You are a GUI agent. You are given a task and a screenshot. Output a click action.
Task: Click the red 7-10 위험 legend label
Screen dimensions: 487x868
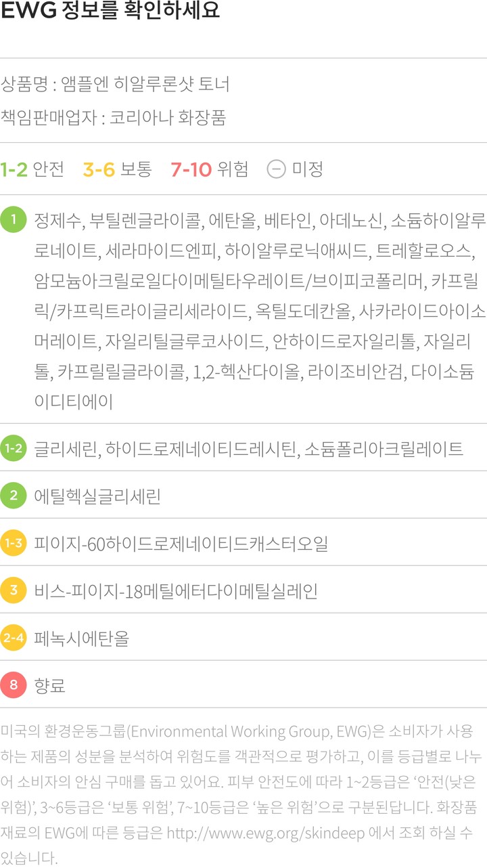point(209,169)
